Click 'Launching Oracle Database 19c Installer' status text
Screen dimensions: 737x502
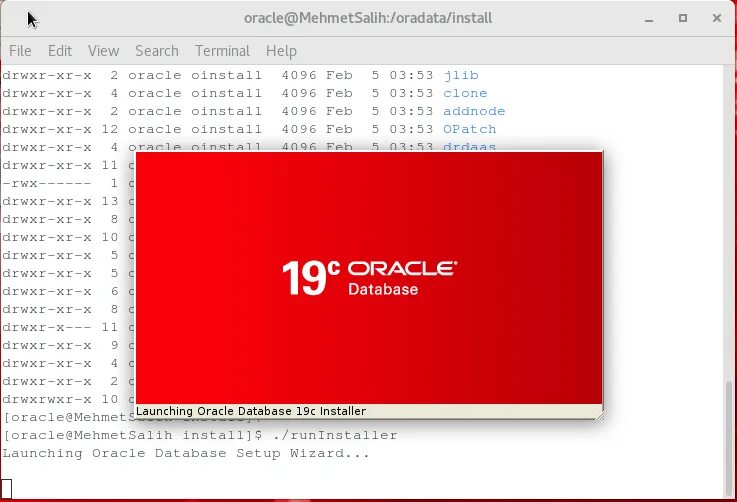click(251, 411)
